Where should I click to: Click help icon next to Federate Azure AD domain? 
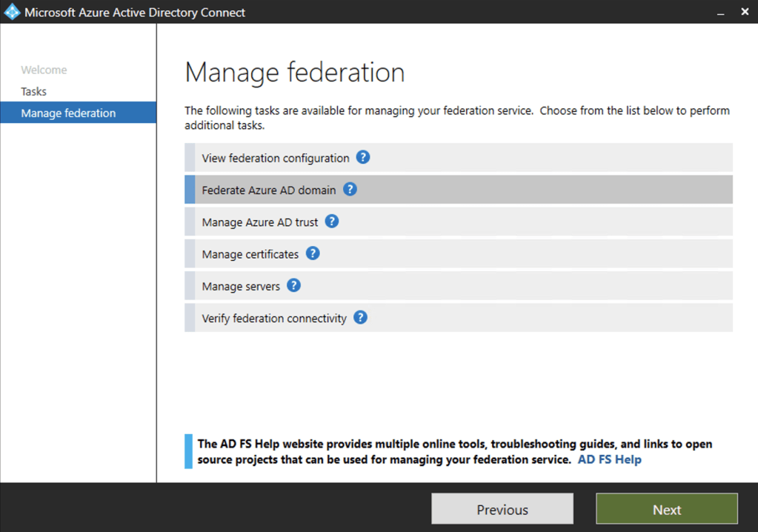pos(350,190)
